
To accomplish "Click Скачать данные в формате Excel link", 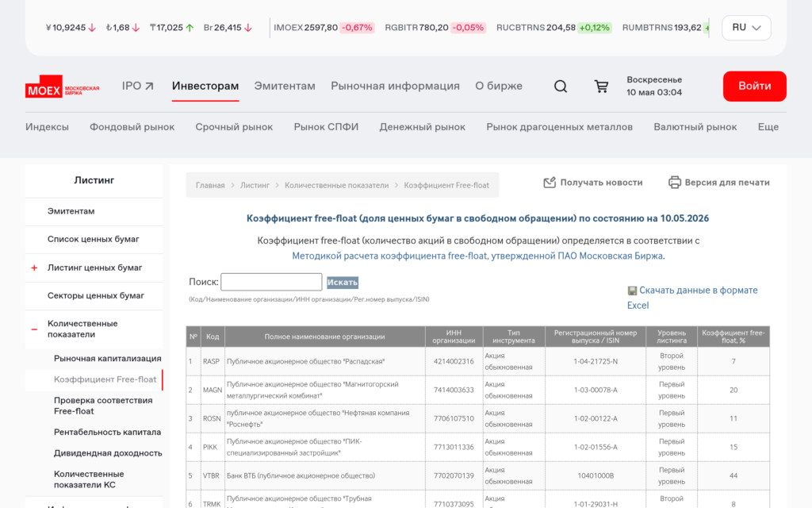I will coord(692,298).
